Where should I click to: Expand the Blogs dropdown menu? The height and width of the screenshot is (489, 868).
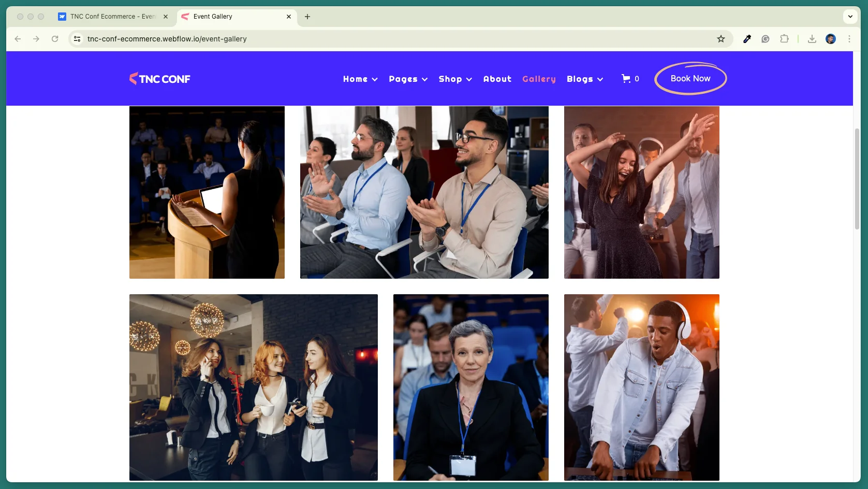[x=585, y=79]
